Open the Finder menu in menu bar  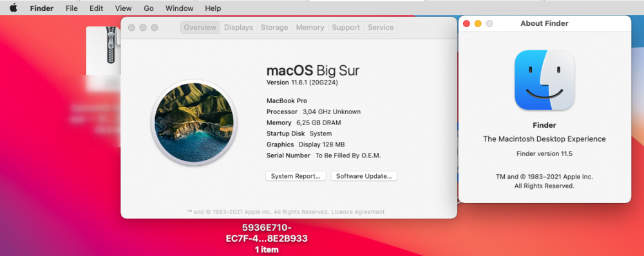pos(41,8)
